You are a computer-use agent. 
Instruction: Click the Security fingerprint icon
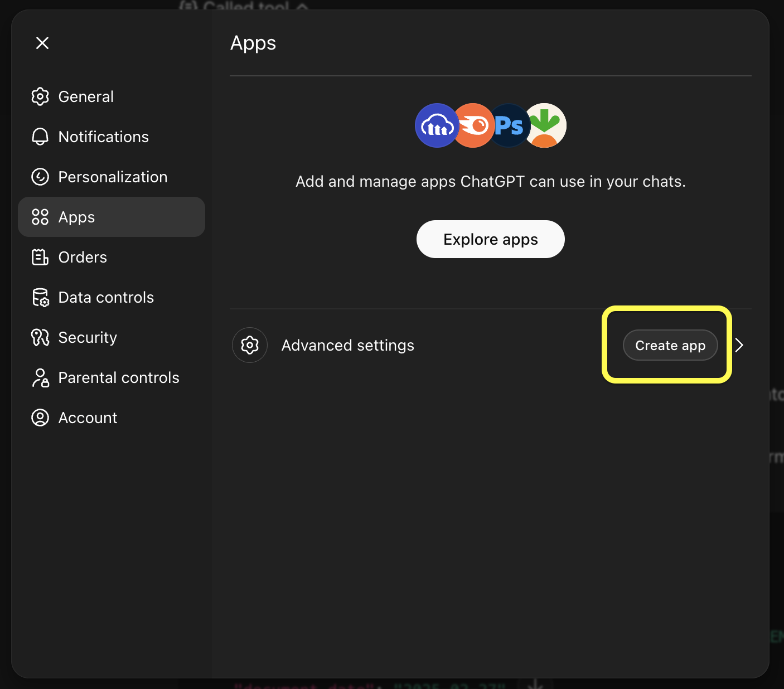40,337
